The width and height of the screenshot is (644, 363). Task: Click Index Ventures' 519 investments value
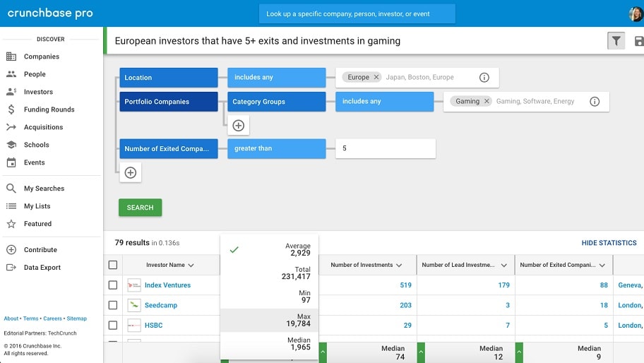pos(406,285)
